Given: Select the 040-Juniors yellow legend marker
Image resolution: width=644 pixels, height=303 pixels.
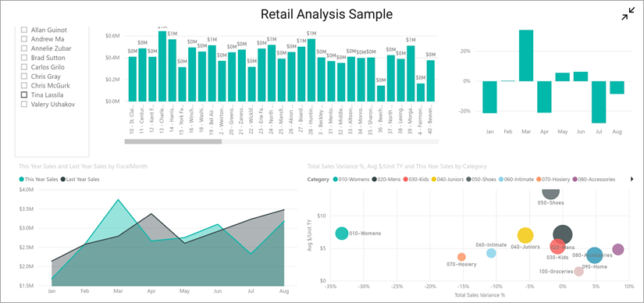Looking at the screenshot, I should (x=434, y=180).
